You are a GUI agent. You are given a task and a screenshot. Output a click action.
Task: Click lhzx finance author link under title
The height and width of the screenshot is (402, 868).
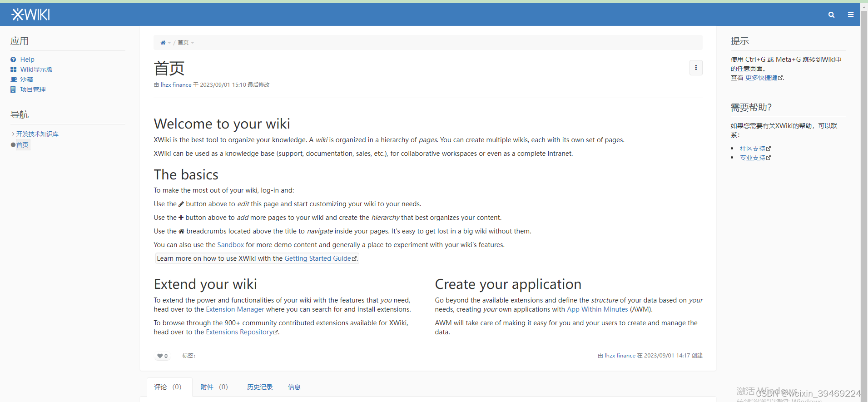[176, 85]
